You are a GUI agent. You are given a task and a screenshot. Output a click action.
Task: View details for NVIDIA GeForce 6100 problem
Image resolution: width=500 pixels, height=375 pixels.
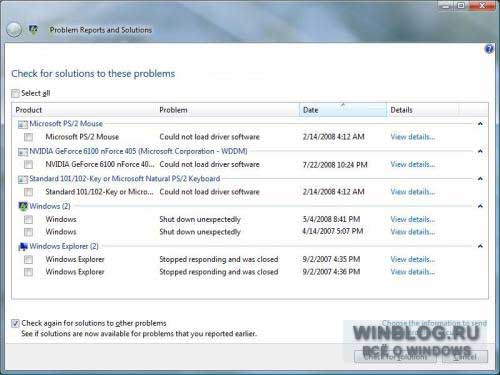pyautogui.click(x=413, y=164)
